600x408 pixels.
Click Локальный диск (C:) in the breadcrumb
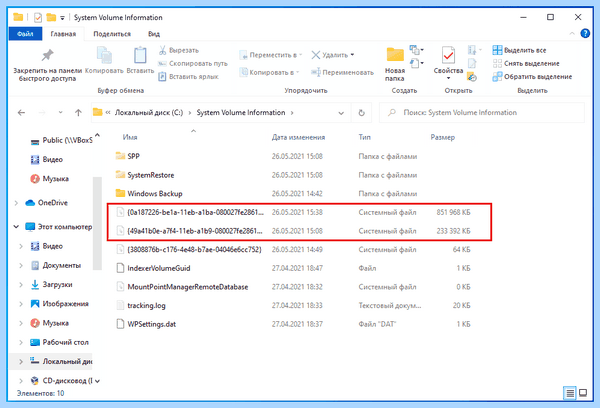149,113
